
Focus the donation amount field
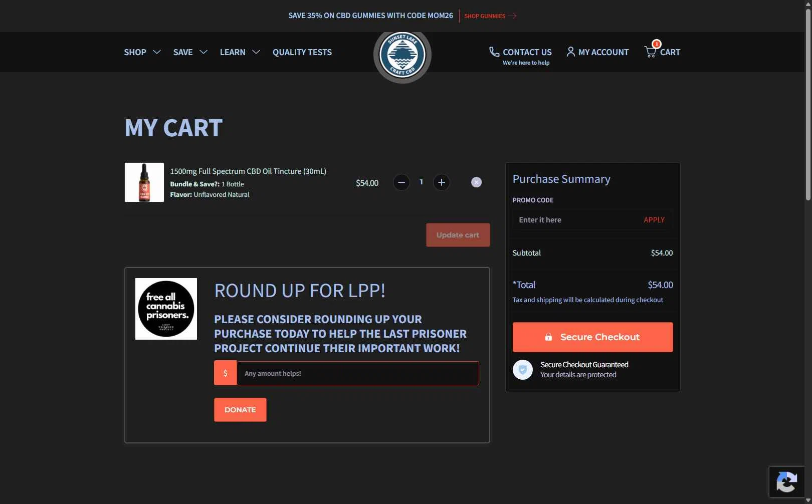pos(357,373)
